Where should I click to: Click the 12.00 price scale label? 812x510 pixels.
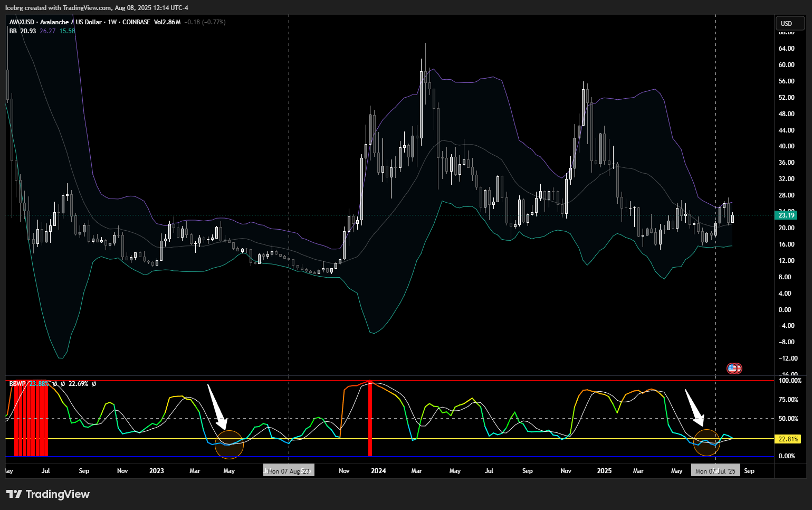click(x=786, y=261)
